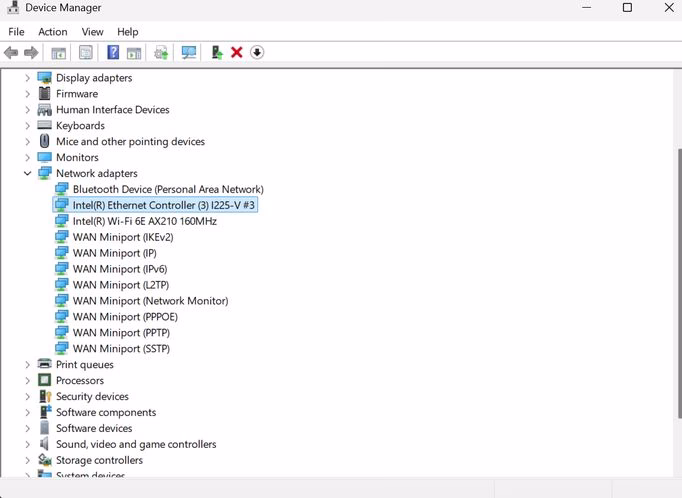The image size is (682, 498).
Task: Expand the Keyboards node
Action: pyautogui.click(x=27, y=125)
